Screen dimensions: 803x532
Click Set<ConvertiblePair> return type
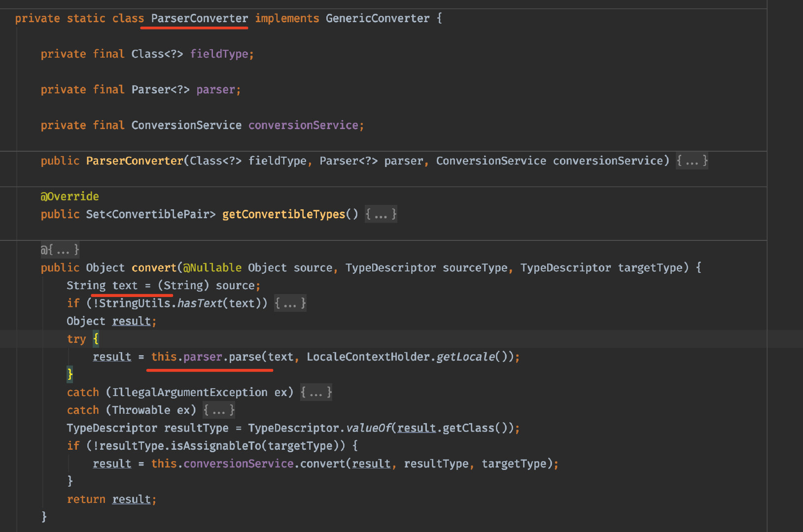(151, 214)
